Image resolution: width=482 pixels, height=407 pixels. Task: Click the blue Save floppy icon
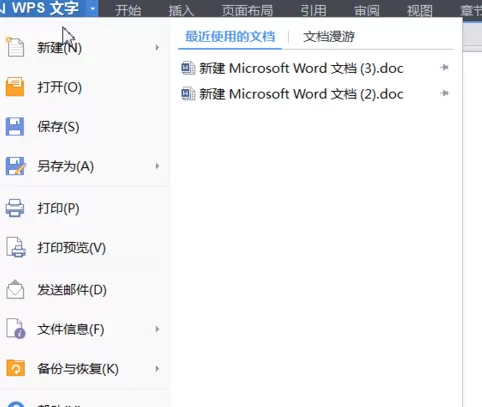[15, 126]
